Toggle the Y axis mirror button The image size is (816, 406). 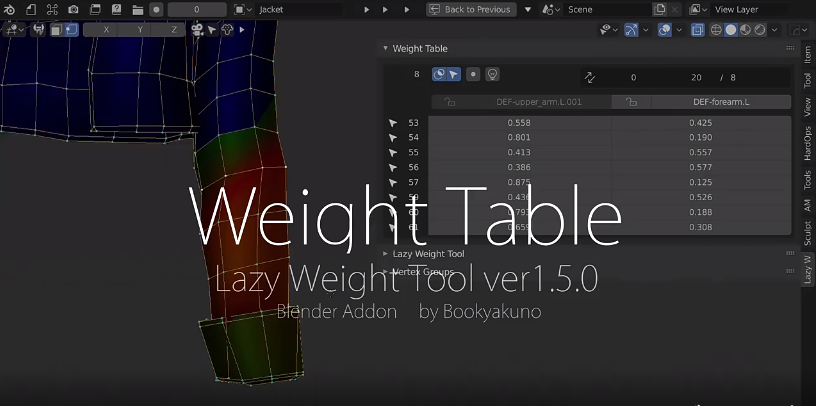click(140, 30)
